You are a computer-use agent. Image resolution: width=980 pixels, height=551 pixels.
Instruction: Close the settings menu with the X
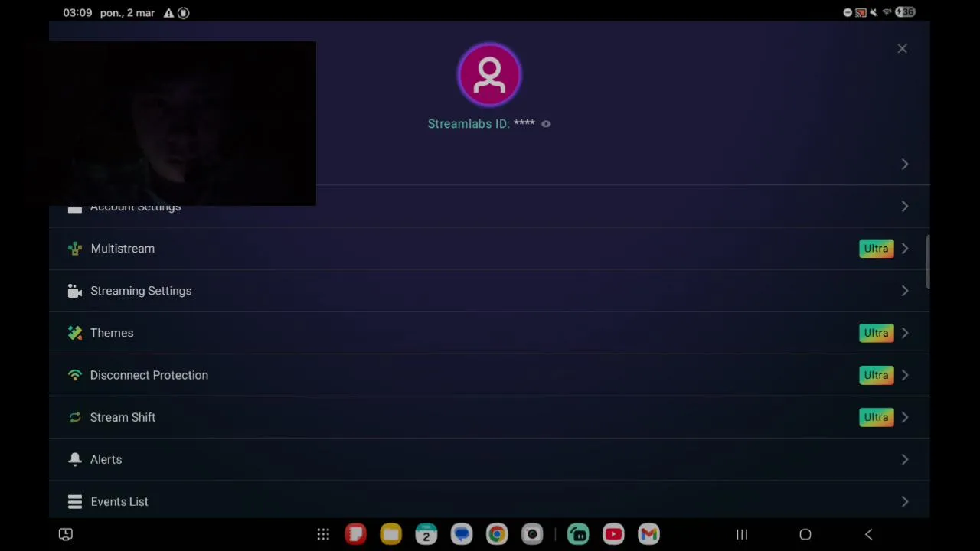coord(902,49)
